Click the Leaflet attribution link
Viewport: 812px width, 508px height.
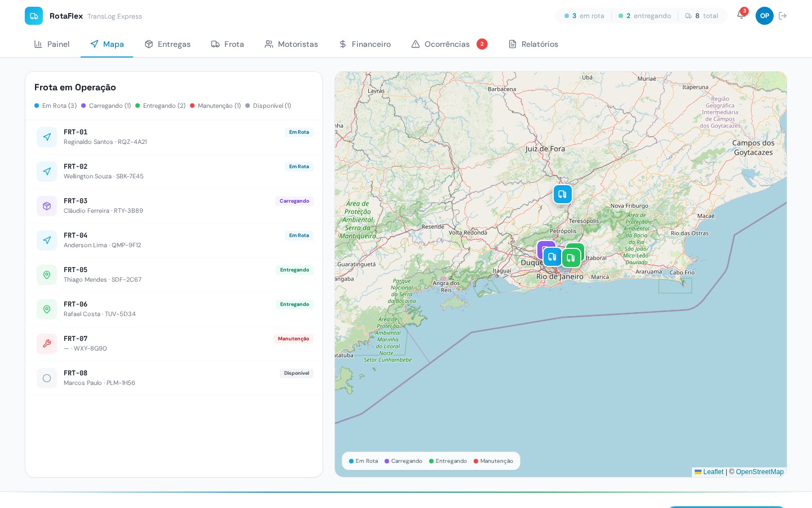pos(713,472)
